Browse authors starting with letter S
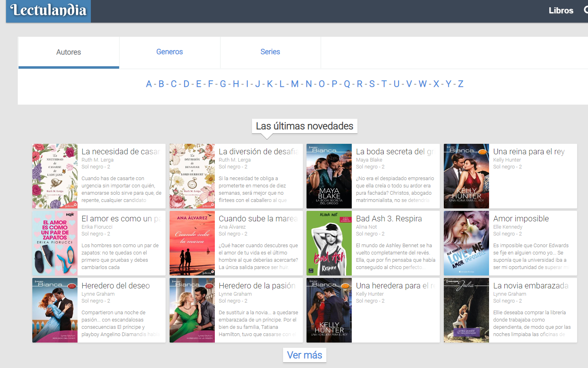Image resolution: width=588 pixels, height=368 pixels. [x=372, y=84]
